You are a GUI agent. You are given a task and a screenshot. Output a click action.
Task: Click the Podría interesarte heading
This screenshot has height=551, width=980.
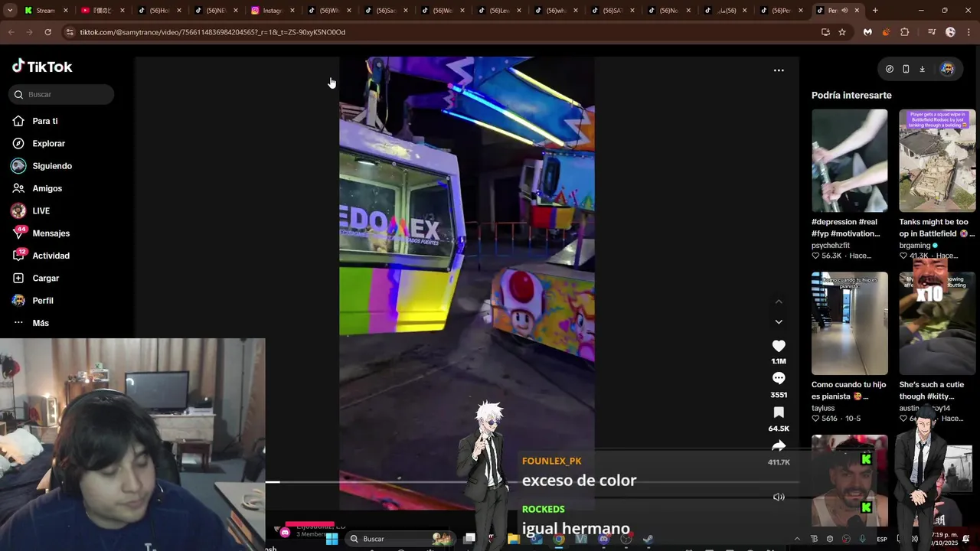851,95
